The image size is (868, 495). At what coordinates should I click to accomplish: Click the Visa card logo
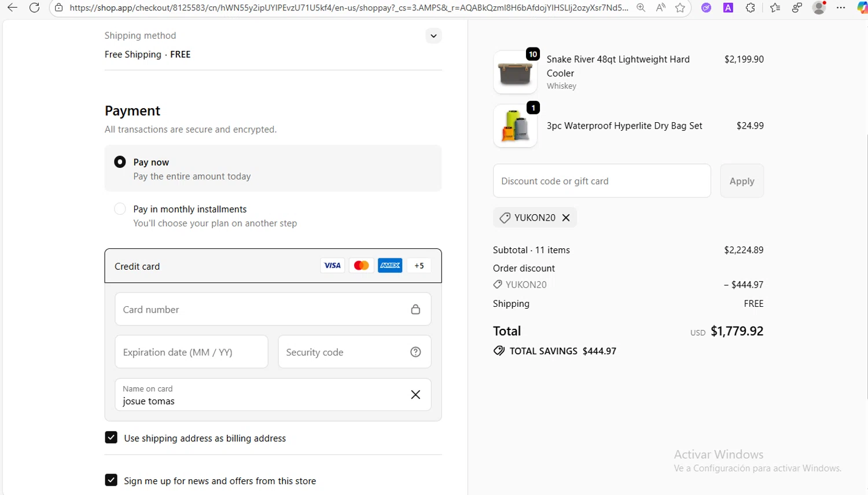pos(332,265)
